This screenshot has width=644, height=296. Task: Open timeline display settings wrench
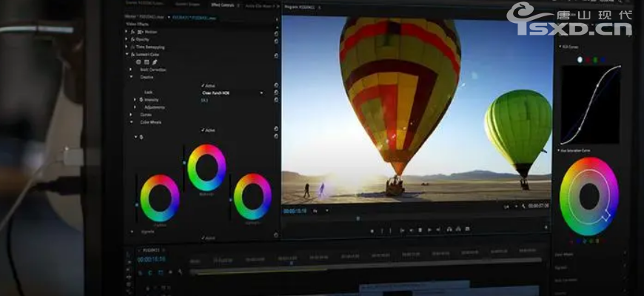click(180, 272)
